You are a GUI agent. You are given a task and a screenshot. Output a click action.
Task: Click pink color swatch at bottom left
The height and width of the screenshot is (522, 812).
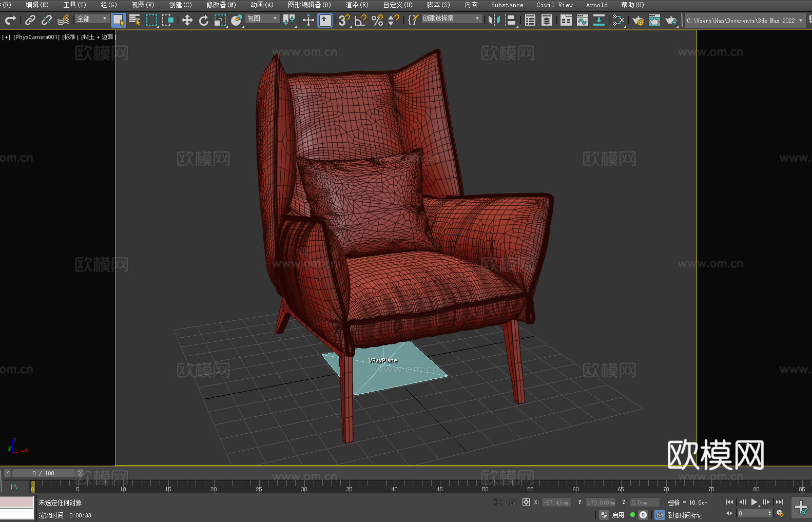tap(17, 502)
